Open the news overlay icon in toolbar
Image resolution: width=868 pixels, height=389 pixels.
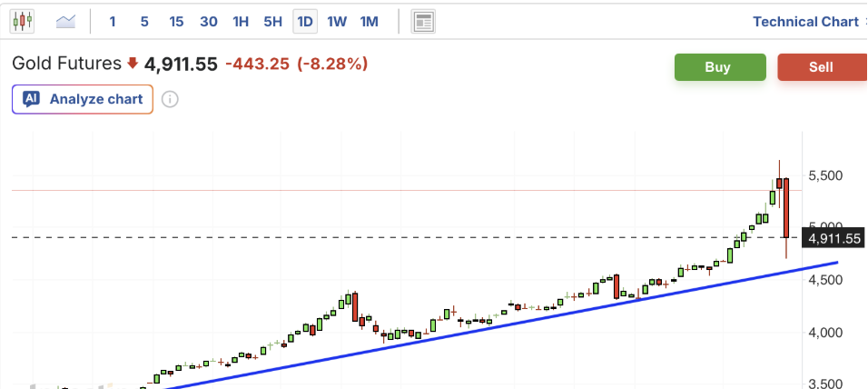point(423,22)
